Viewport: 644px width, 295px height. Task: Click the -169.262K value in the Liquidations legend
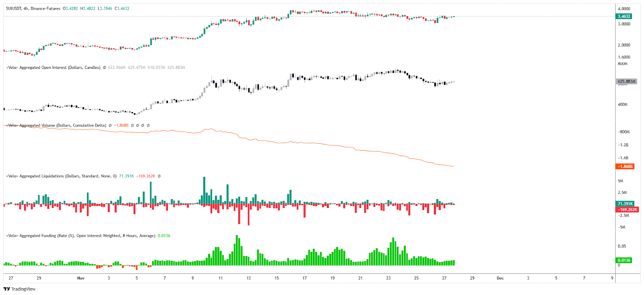point(146,176)
